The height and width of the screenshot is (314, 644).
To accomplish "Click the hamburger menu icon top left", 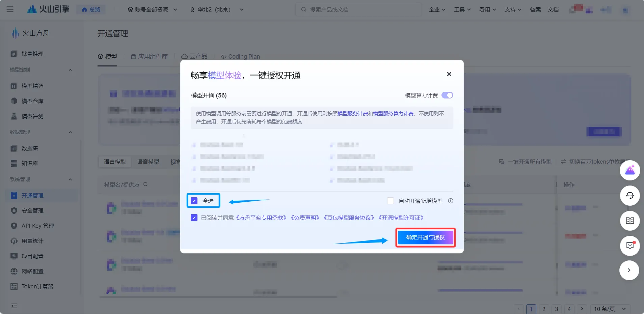I will pyautogui.click(x=10, y=9).
